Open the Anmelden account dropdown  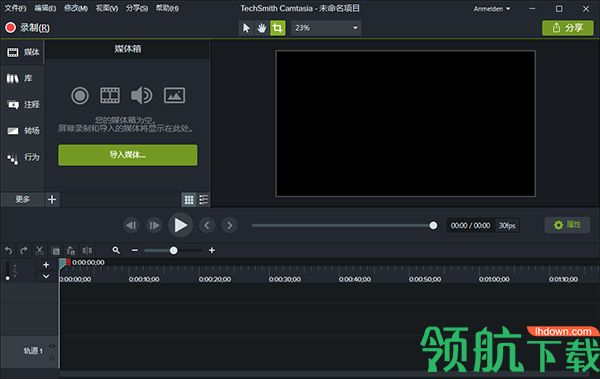(x=491, y=8)
